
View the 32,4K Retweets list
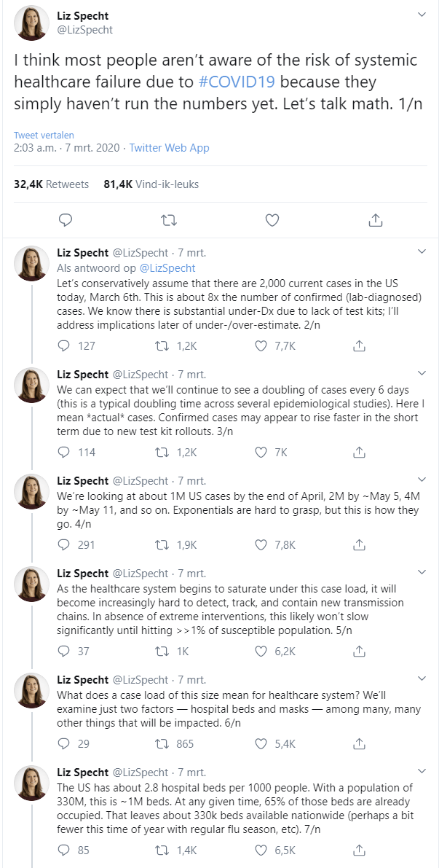pyautogui.click(x=51, y=184)
